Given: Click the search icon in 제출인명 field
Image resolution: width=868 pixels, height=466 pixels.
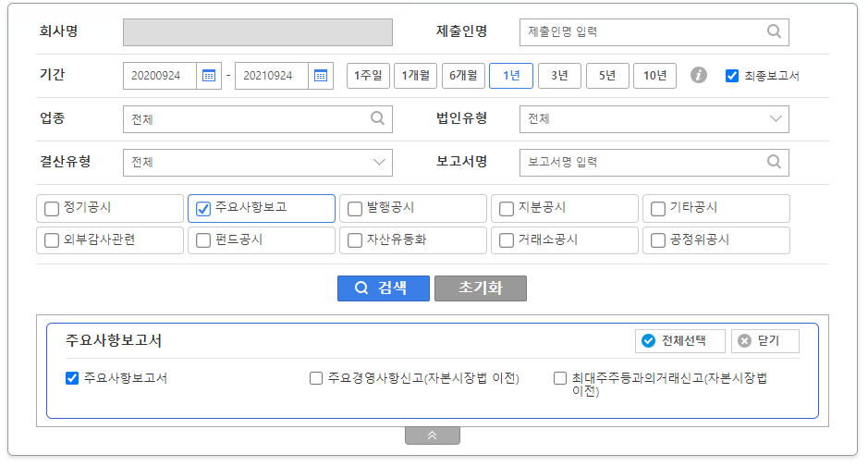Looking at the screenshot, I should [774, 31].
